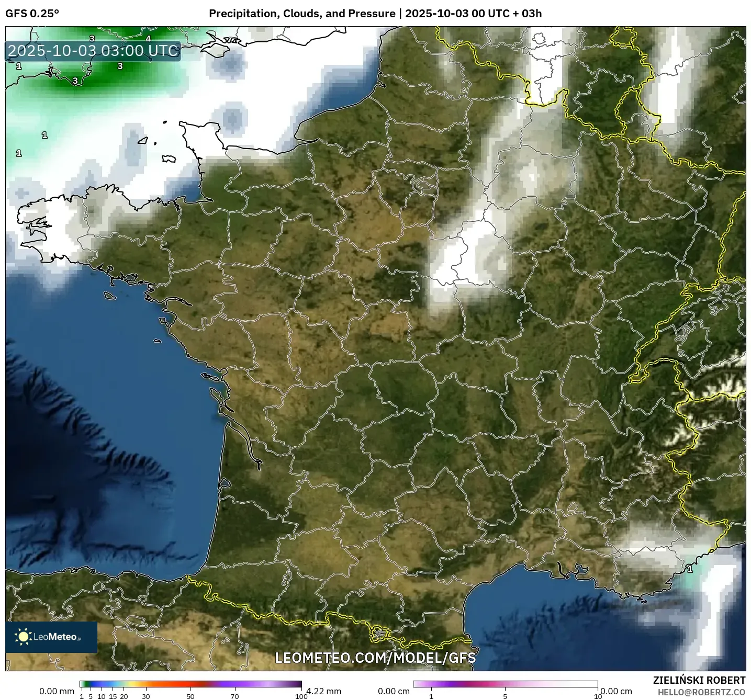751x700 pixels.
Task: Click the 10 tick on snow scale
Action: coord(597,696)
